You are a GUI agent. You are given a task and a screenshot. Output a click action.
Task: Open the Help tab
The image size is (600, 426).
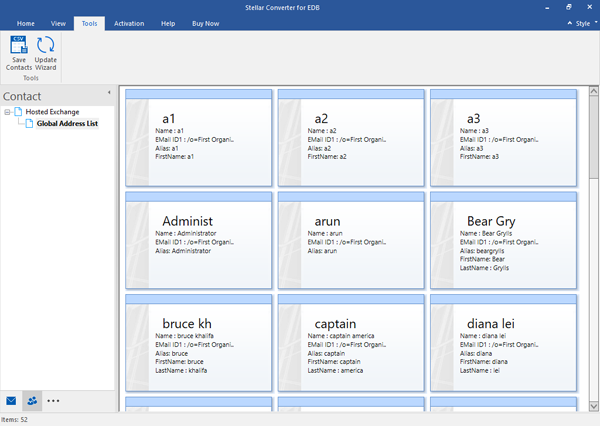[168, 23]
